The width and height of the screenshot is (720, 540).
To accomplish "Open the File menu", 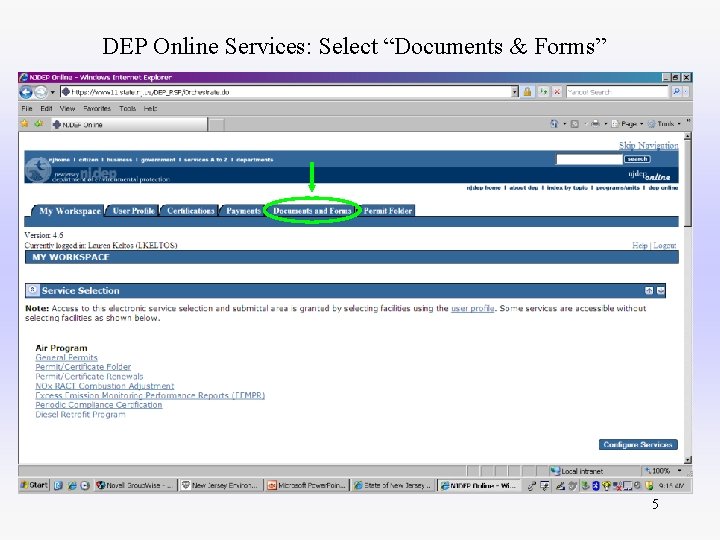I will [27, 108].
